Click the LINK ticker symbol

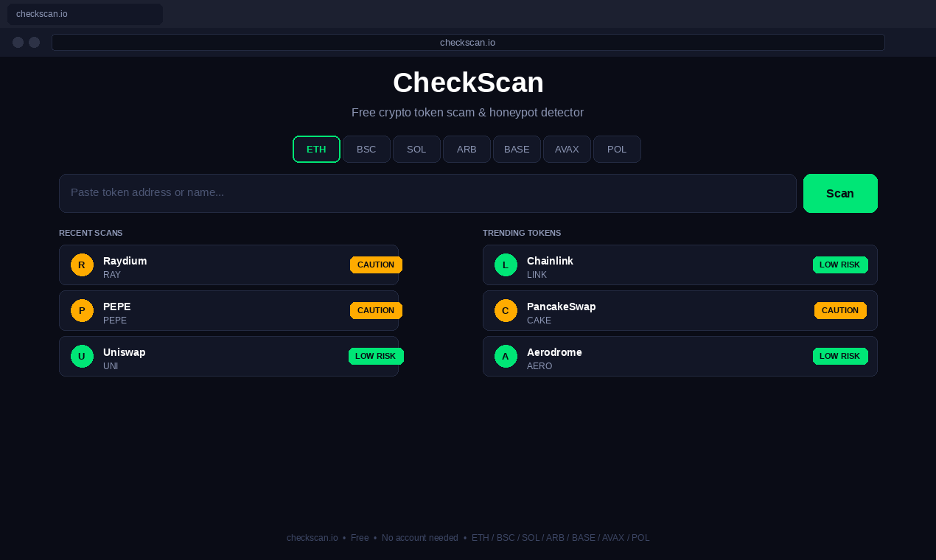pyautogui.click(x=537, y=275)
